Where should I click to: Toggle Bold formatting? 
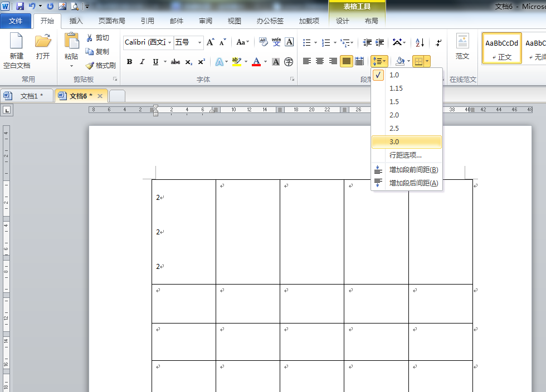click(129, 62)
